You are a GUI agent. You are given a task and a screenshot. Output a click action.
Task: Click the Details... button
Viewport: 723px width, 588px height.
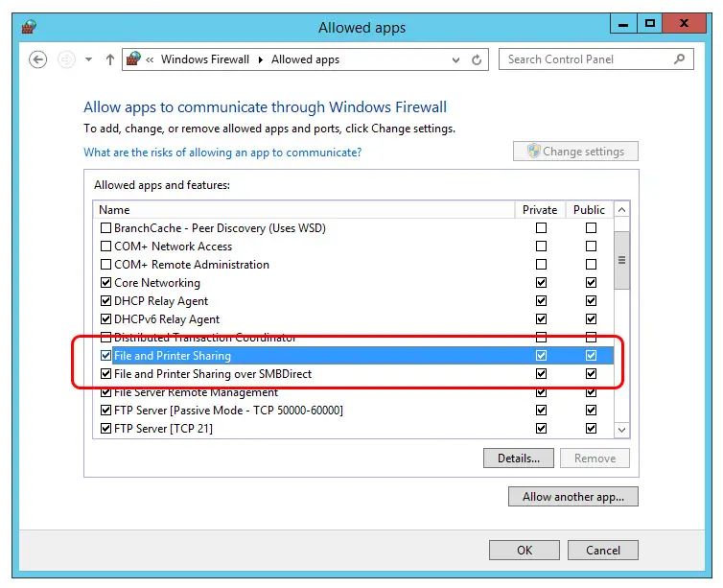[519, 459]
